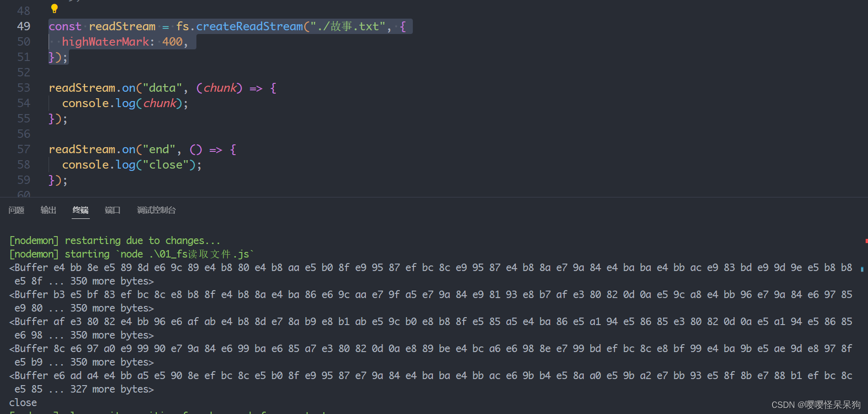Click the value 400 on line 50
This screenshot has height=414, width=868.
pos(172,42)
